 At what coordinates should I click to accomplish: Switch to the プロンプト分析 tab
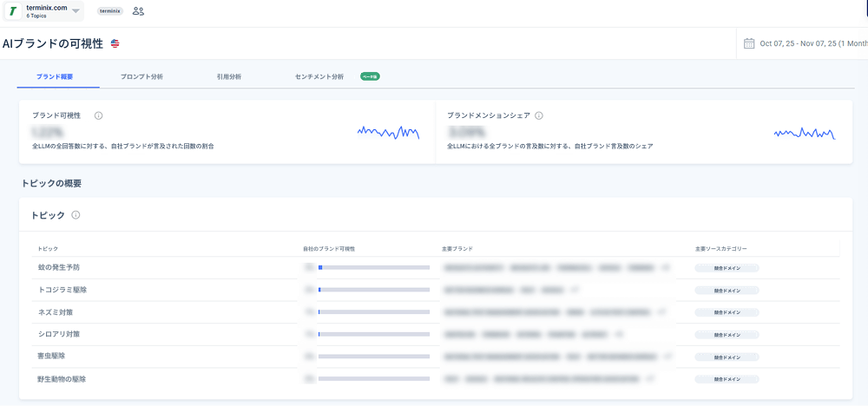(x=141, y=77)
